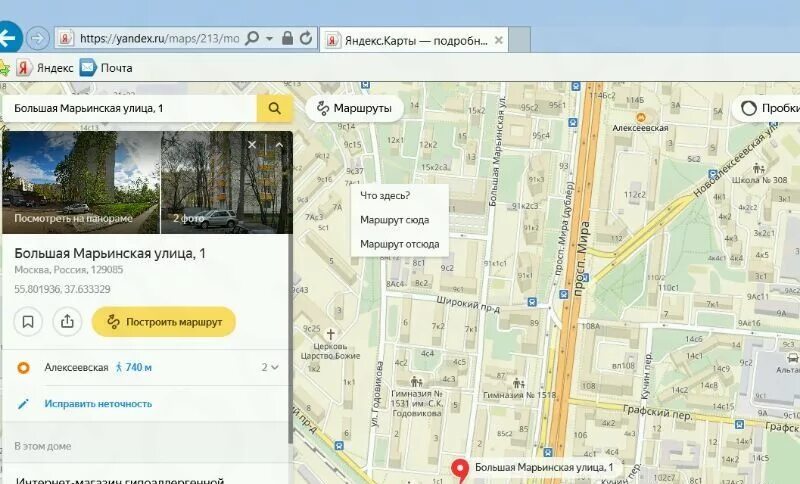
Task: Click the address URL field
Action: [x=159, y=39]
